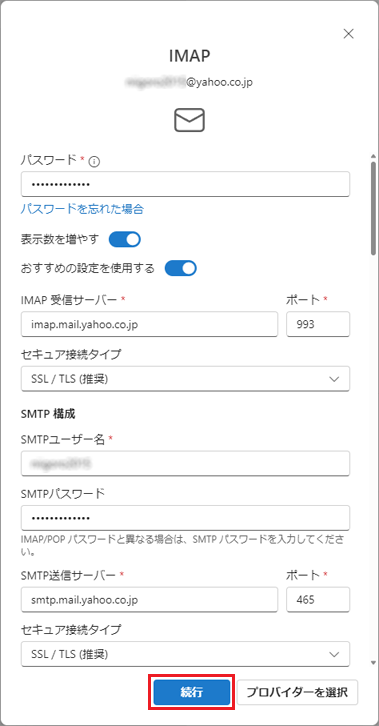The image size is (379, 726).
Task: Click the プロバイダーを選択 button
Action: pyautogui.click(x=297, y=693)
